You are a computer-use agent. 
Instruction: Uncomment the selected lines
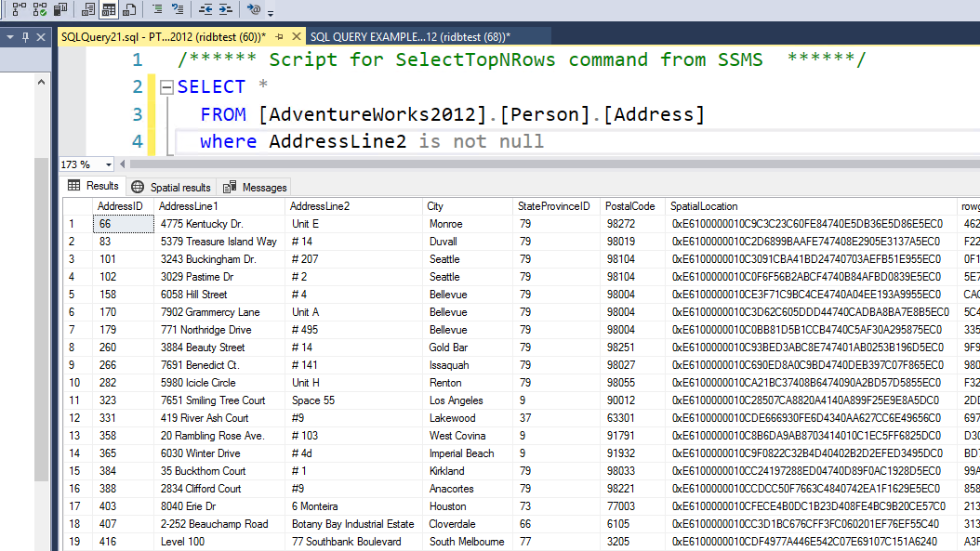click(x=178, y=8)
